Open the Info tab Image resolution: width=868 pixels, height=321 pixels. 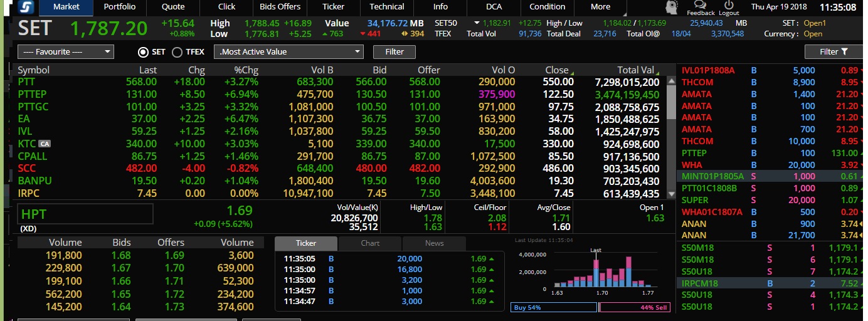[x=440, y=7]
